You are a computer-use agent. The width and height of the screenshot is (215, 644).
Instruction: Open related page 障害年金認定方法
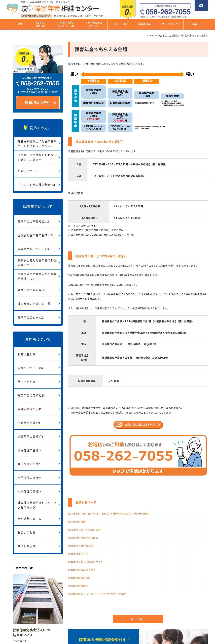click(78, 554)
